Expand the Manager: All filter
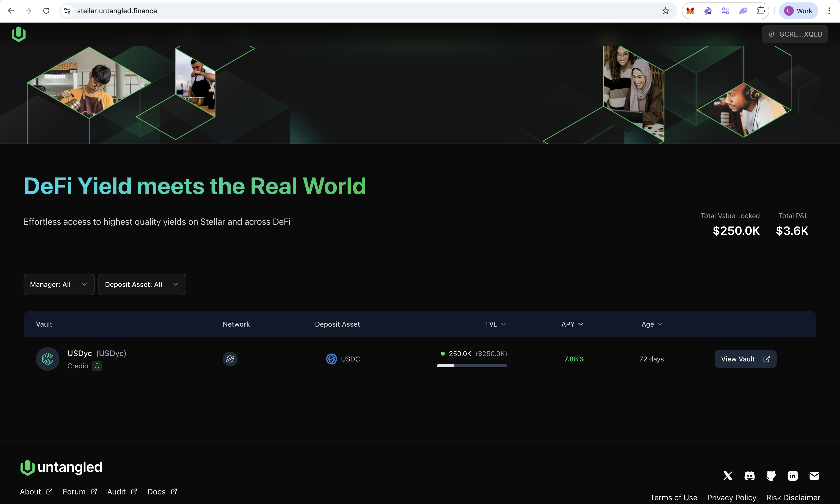 (59, 284)
